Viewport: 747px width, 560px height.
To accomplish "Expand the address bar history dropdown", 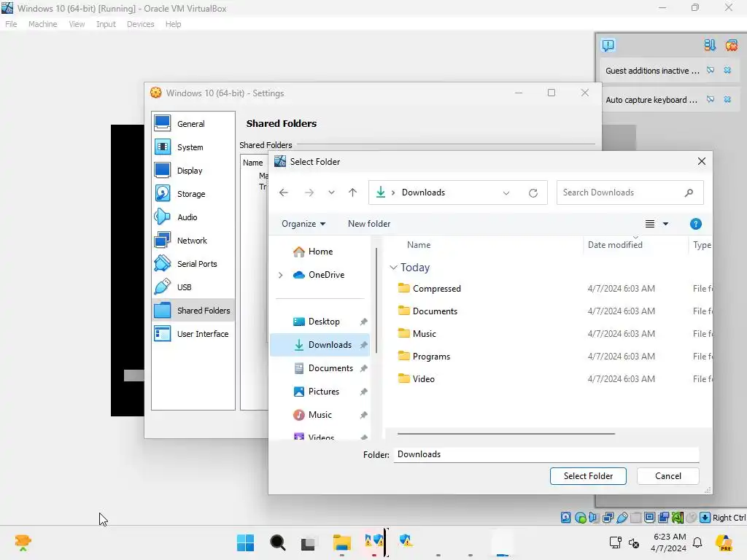I will (506, 192).
